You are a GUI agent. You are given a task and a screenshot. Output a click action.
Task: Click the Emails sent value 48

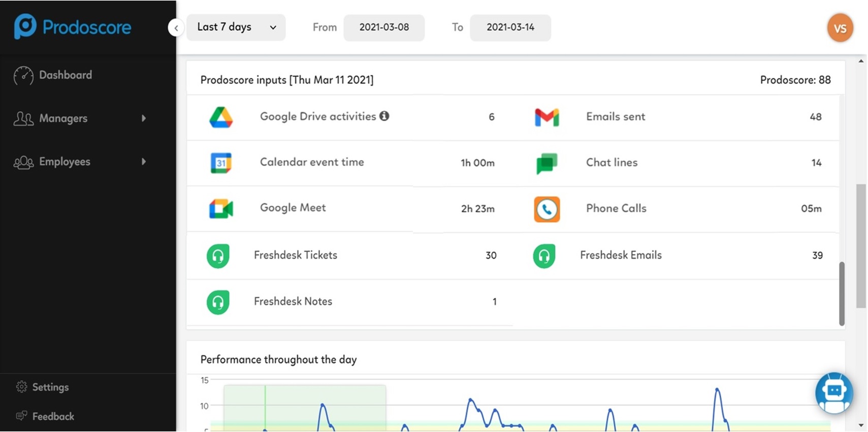(816, 117)
